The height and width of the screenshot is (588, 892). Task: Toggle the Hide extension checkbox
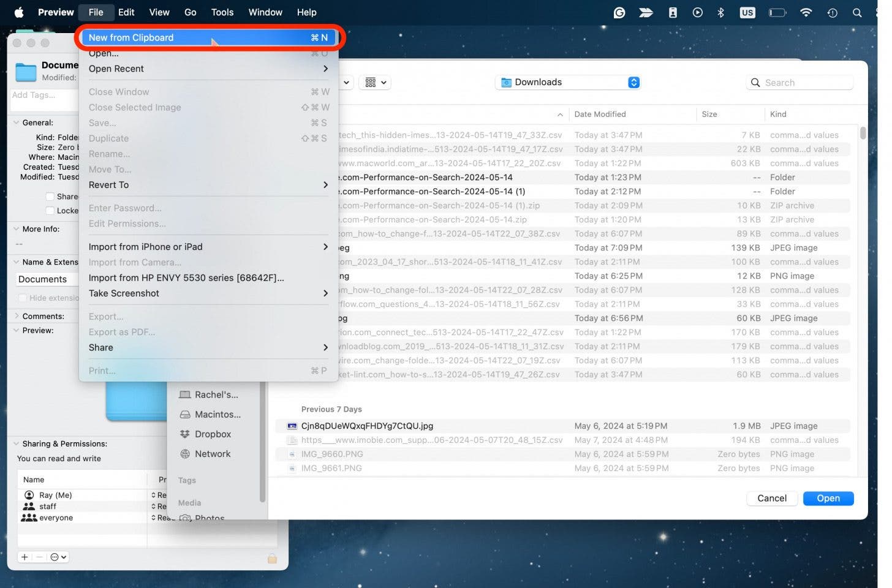pos(23,298)
